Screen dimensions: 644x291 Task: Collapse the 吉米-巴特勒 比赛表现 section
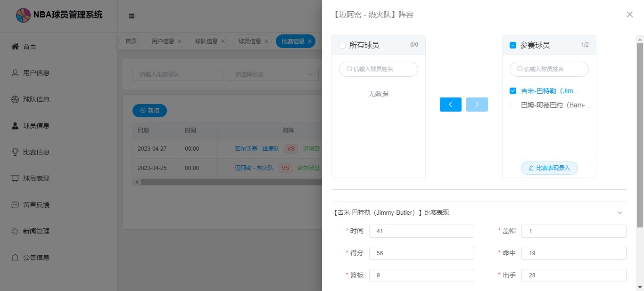pos(620,213)
